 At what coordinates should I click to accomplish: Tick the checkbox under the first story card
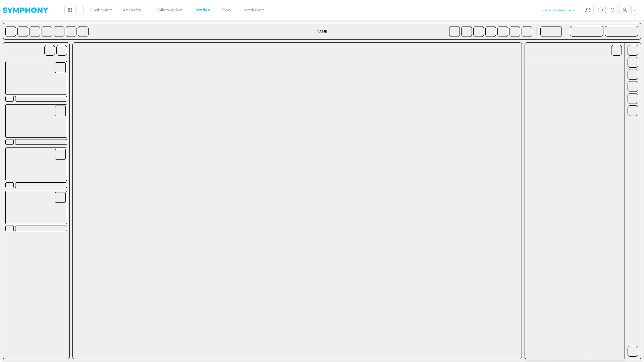(x=10, y=99)
